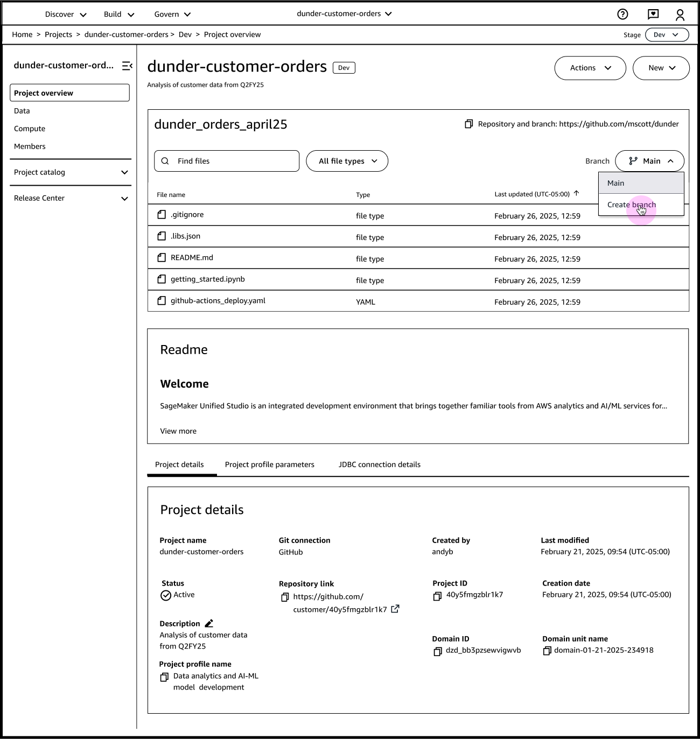
Task: Click the Find files search field
Action: point(226,160)
